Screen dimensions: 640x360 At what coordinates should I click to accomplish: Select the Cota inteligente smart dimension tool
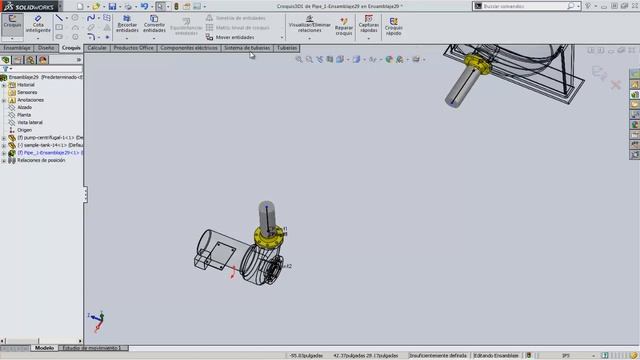coord(38,24)
